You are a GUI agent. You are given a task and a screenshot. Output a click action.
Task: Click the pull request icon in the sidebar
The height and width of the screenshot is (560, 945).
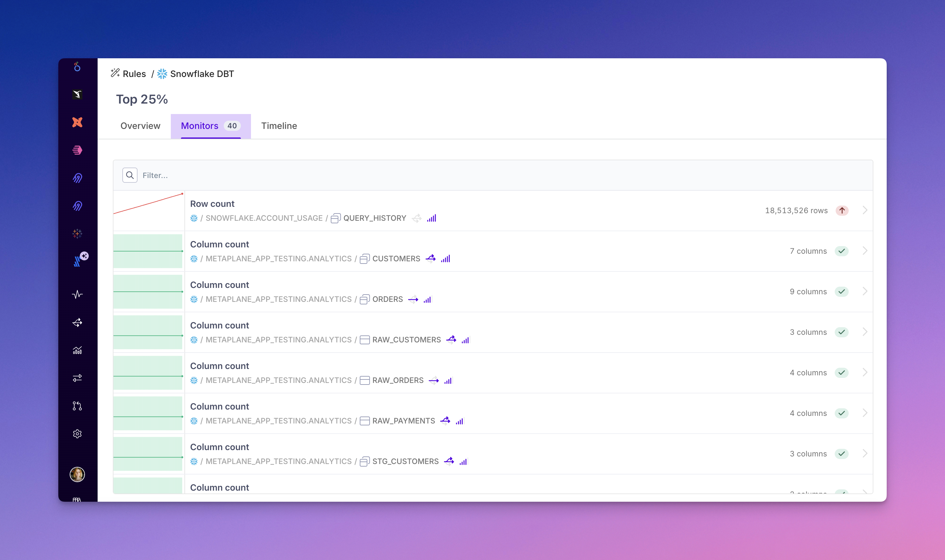click(77, 406)
